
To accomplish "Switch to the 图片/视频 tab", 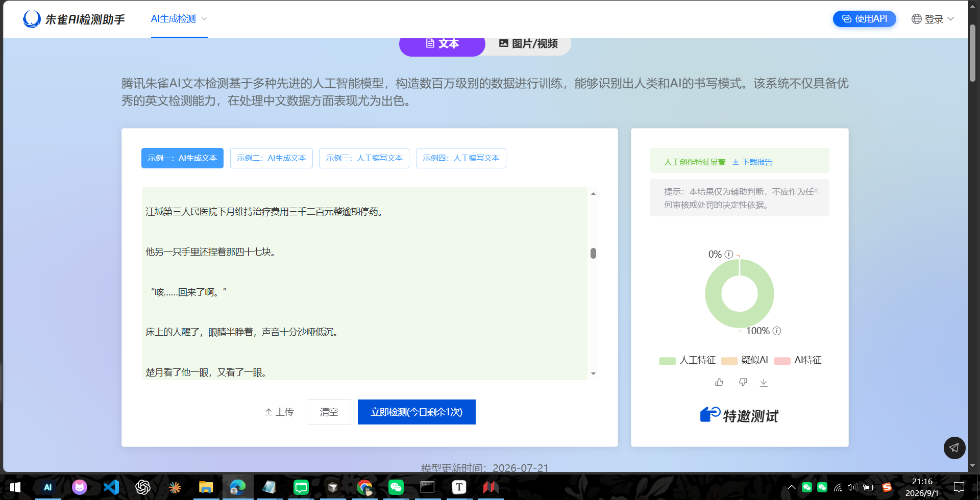I will [528, 44].
